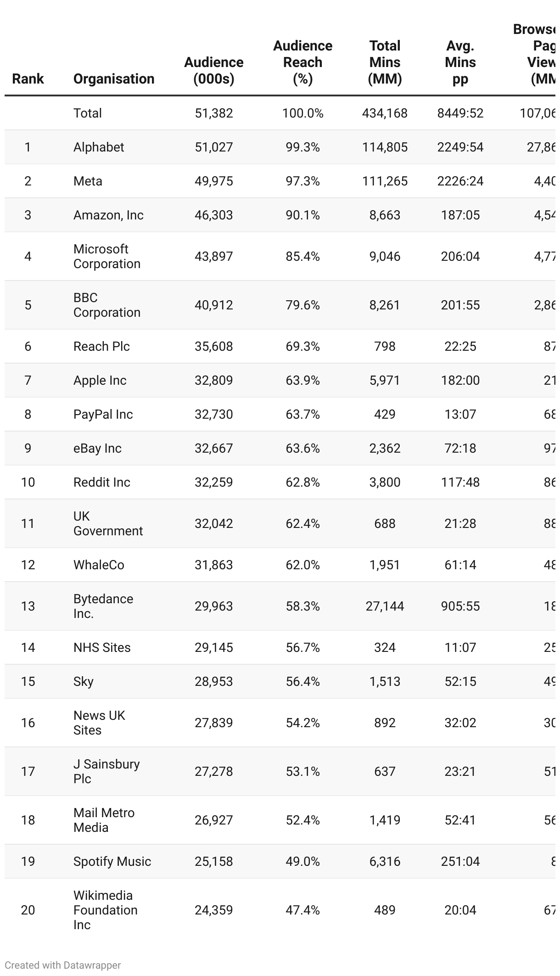Screen dimensions: 560x976
Task: Click the Microsoft Corporation cell
Action: pos(106,256)
